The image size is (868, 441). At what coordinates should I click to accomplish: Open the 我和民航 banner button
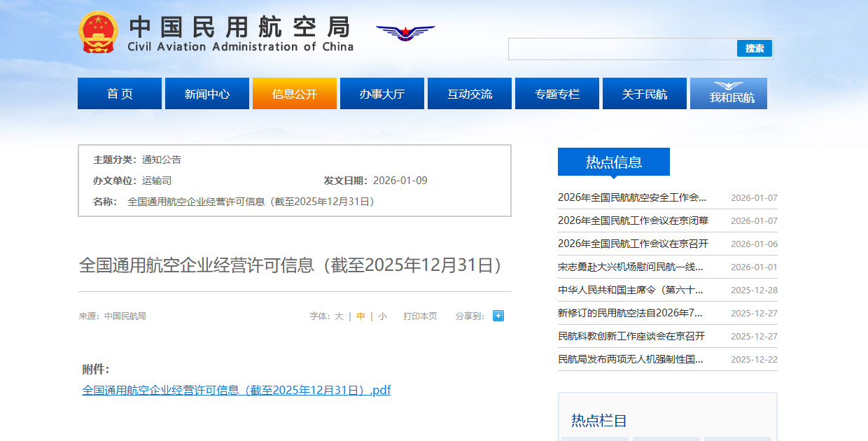point(728,94)
